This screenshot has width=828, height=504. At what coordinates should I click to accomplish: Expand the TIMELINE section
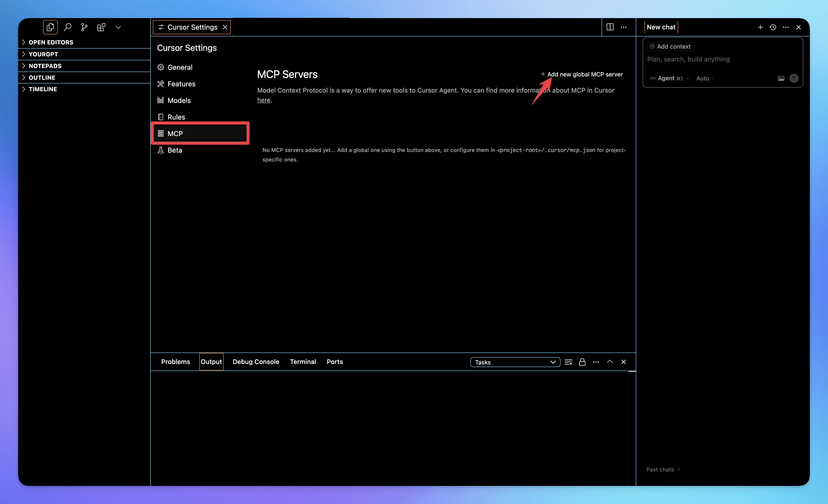[x=84, y=89]
